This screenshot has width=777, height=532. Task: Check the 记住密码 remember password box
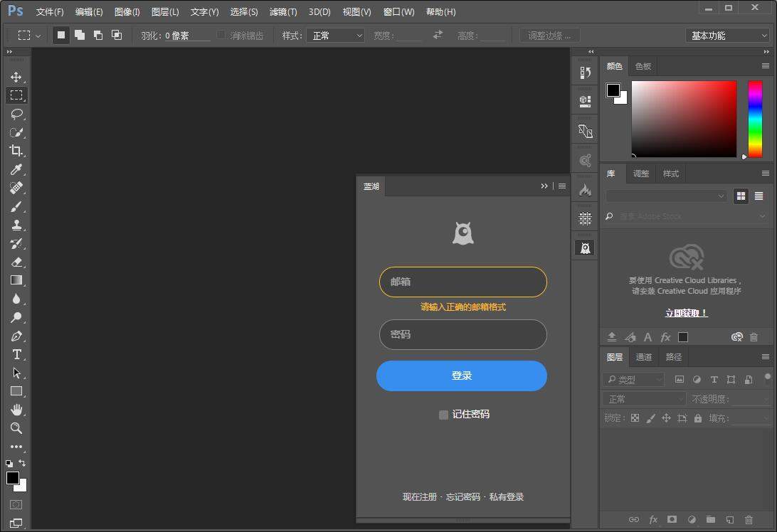point(443,414)
